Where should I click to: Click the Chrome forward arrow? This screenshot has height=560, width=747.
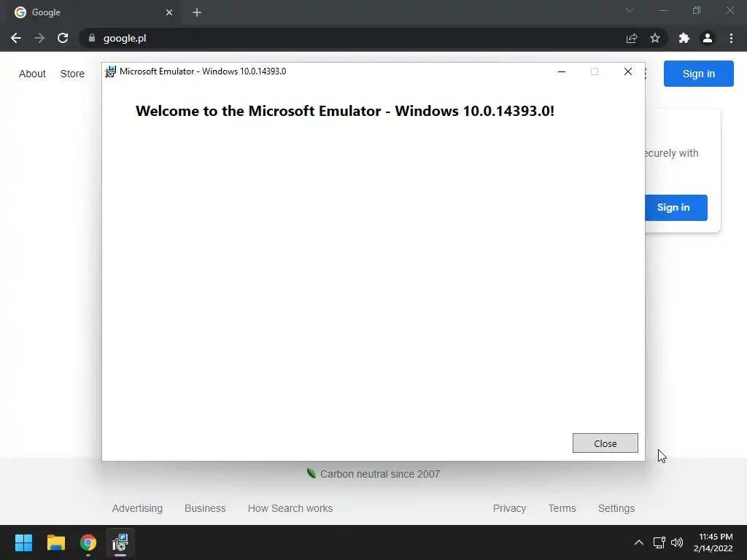[x=39, y=38]
